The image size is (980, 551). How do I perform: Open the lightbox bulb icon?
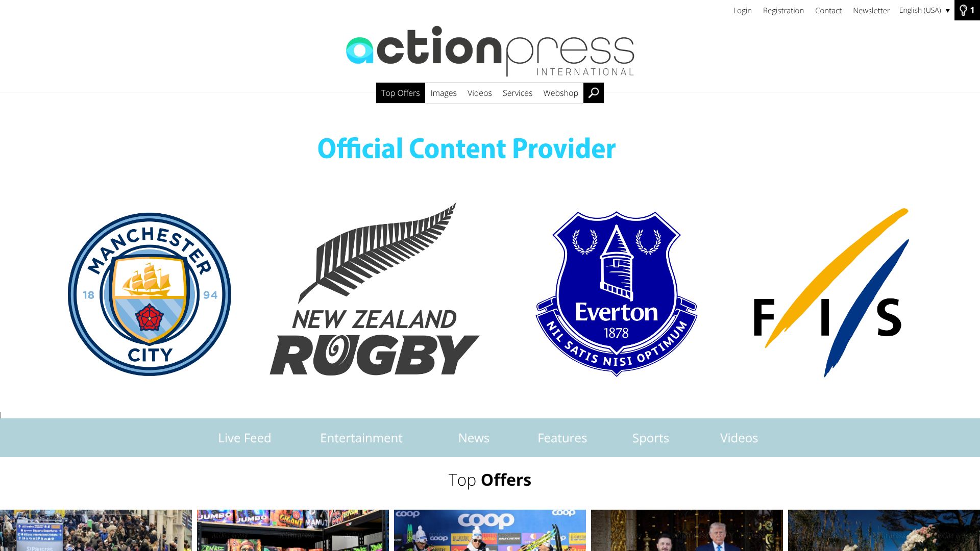[x=967, y=10]
